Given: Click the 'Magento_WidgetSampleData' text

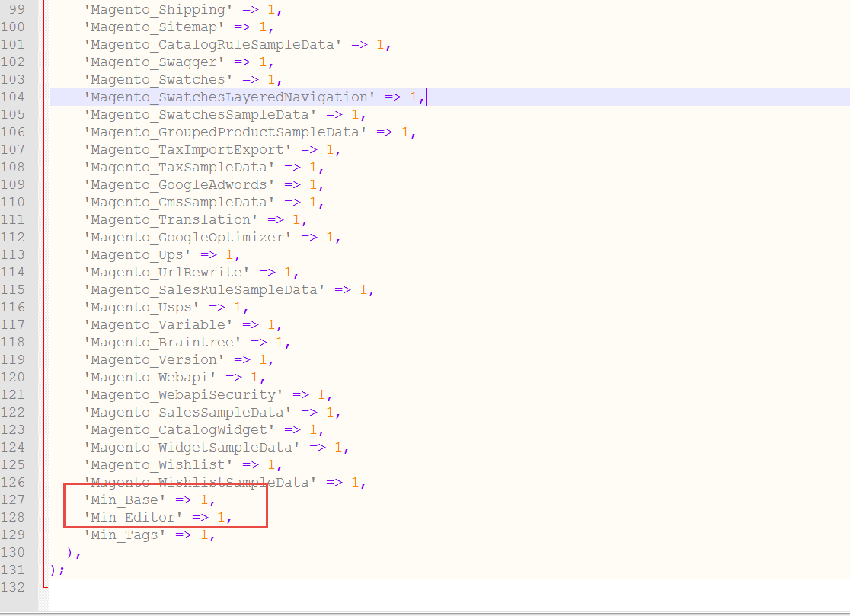Looking at the screenshot, I should point(191,448).
